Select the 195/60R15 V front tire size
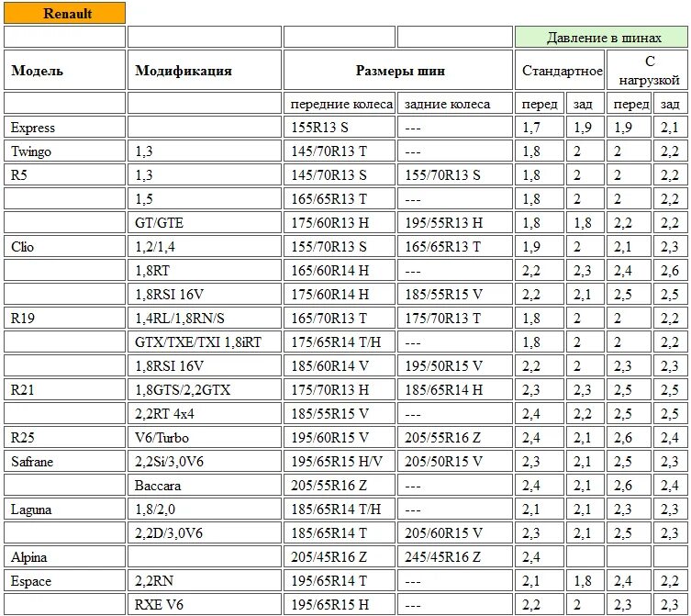This screenshot has height=616, width=691. (x=339, y=437)
